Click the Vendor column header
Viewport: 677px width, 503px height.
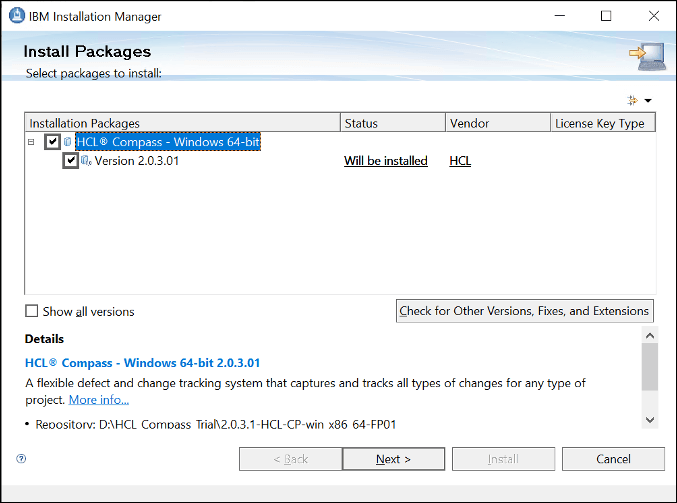pos(498,123)
